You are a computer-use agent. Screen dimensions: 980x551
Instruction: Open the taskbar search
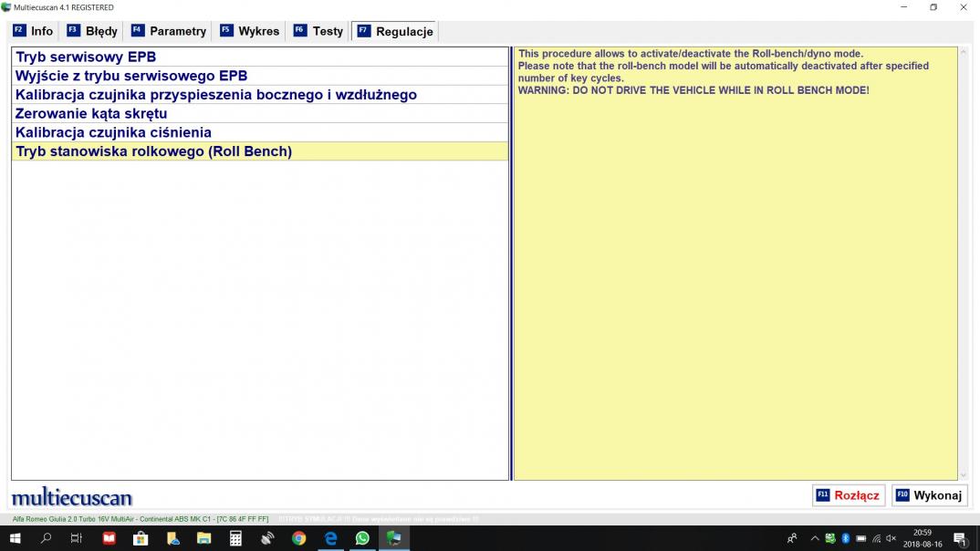coord(46,538)
